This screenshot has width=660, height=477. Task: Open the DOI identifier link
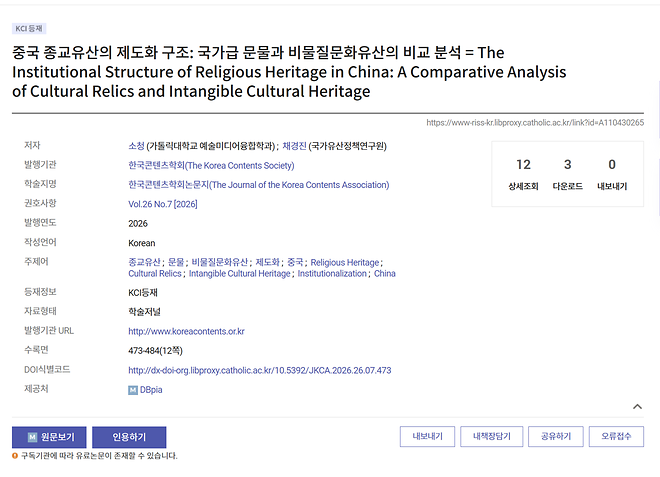[x=260, y=370]
